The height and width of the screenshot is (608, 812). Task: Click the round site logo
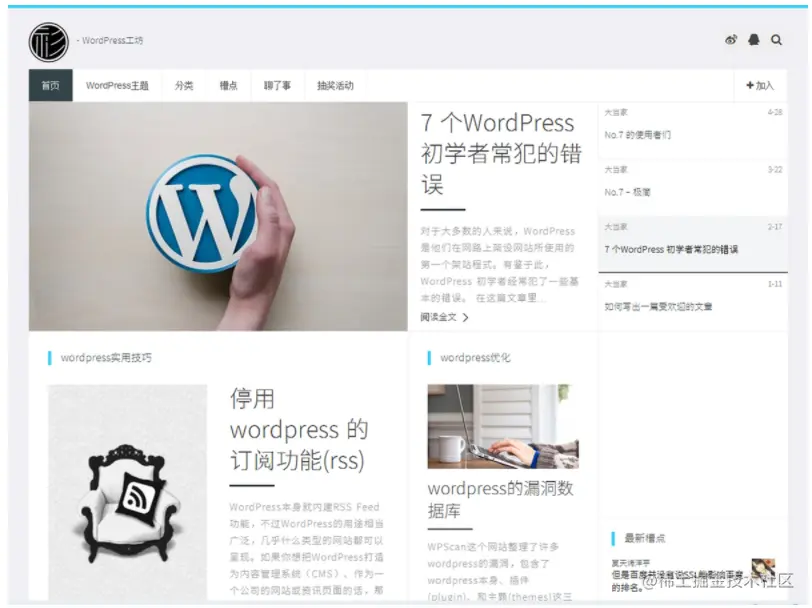point(49,42)
